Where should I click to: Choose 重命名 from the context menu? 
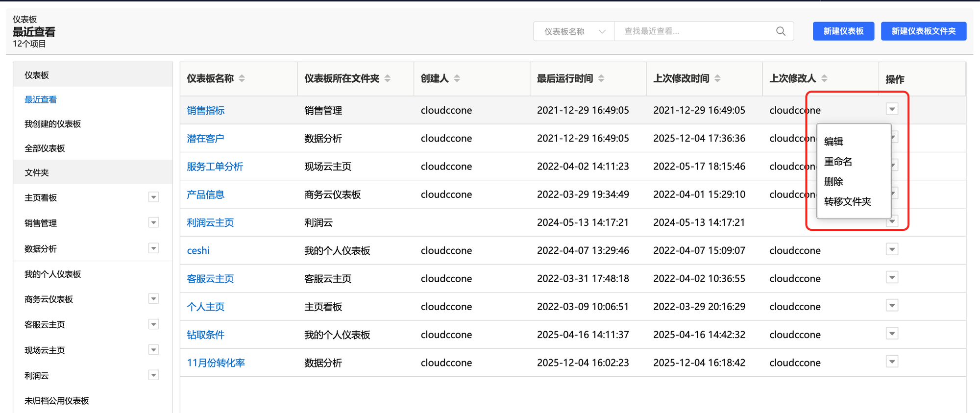pyautogui.click(x=838, y=162)
